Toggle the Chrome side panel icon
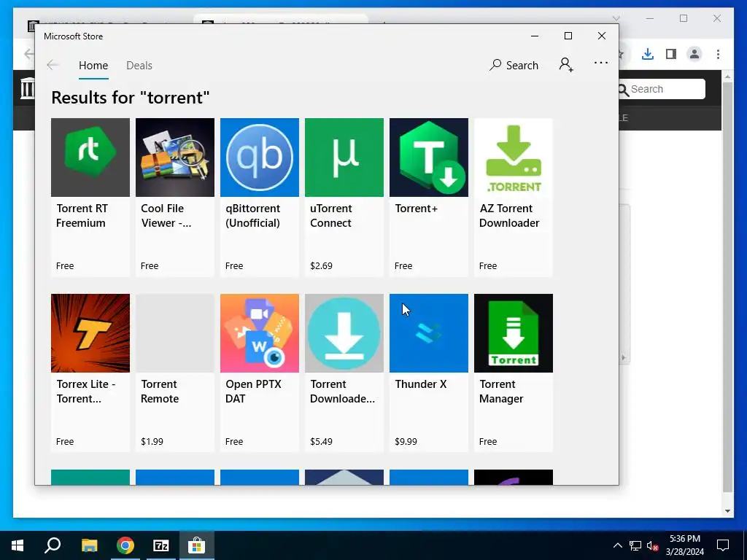 [x=671, y=54]
